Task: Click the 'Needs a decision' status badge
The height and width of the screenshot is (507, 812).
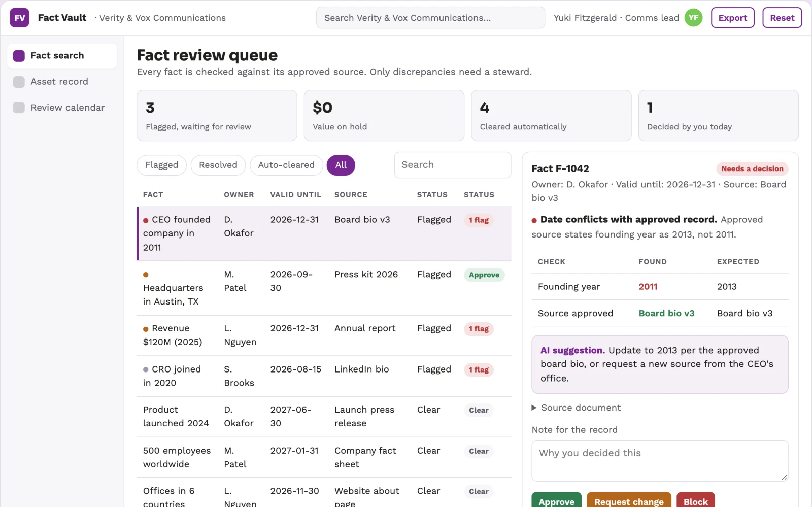Action: tap(752, 169)
